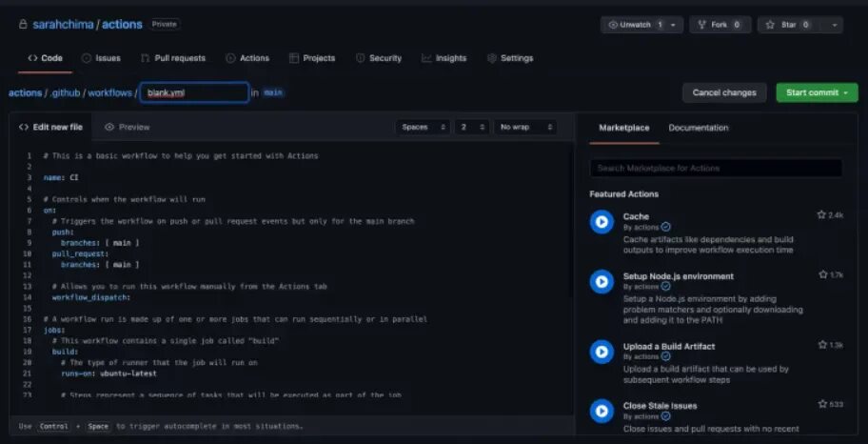Screen dimensions: 868x444
Task: Open the Pull requests tab
Action: click(172, 58)
